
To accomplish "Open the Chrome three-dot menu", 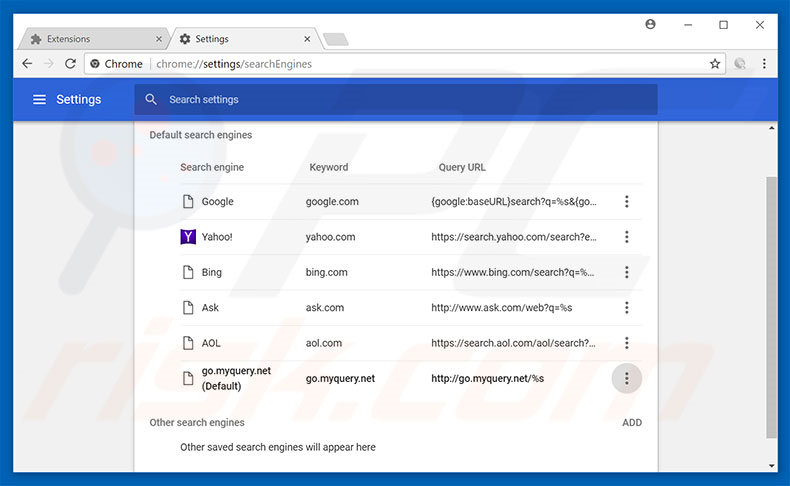I will 764,63.
